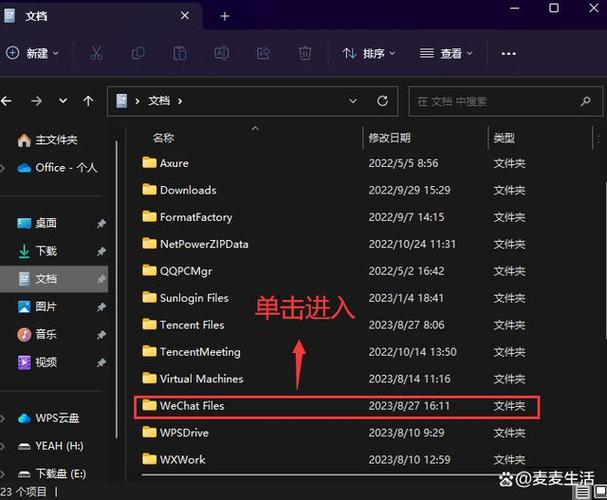Unpin 图片 via its pin icon
This screenshot has height=500, width=607.
tap(101, 307)
